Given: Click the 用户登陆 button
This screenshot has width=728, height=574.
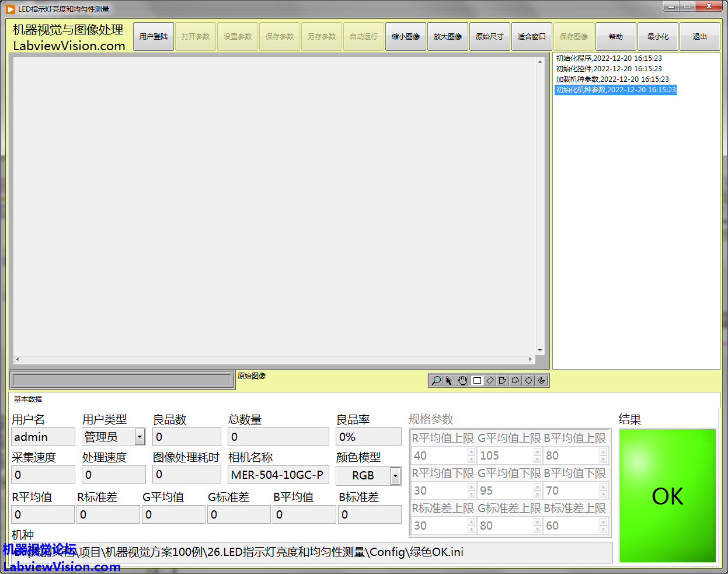Looking at the screenshot, I should coord(154,37).
